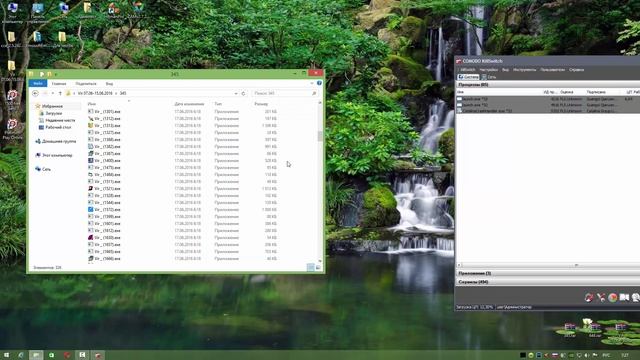Open Internet Explorer from the taskbar
The width and height of the screenshot is (640, 360).
tap(21, 355)
